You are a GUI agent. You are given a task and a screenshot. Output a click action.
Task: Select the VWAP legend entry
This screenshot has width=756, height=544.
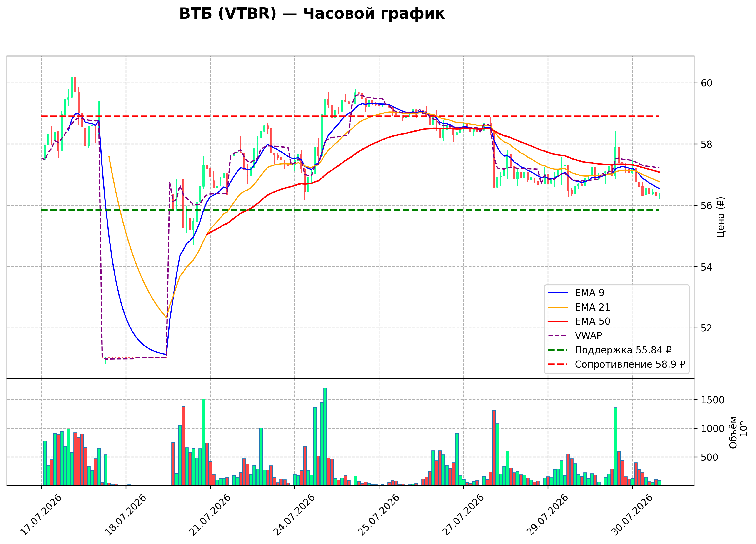pyautogui.click(x=575, y=336)
